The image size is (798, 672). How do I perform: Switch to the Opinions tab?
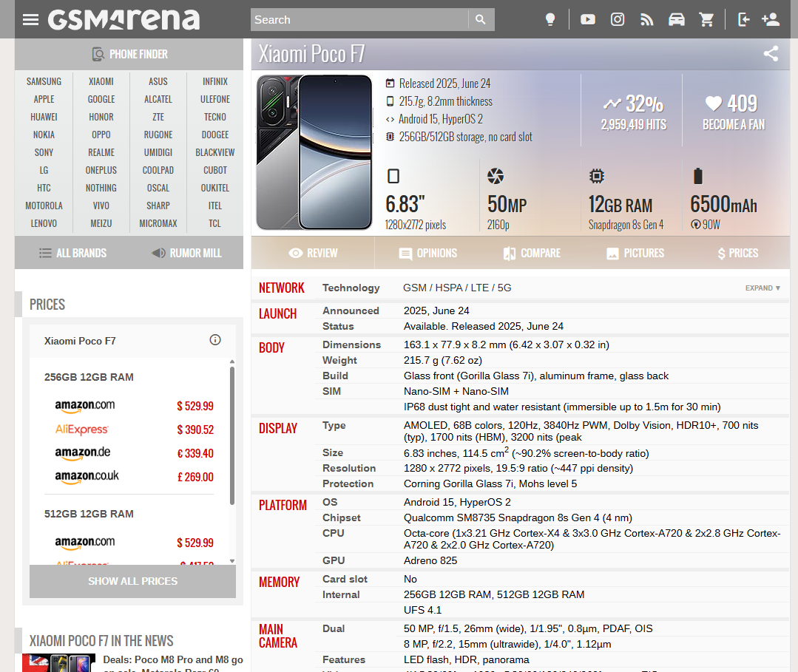(x=427, y=253)
